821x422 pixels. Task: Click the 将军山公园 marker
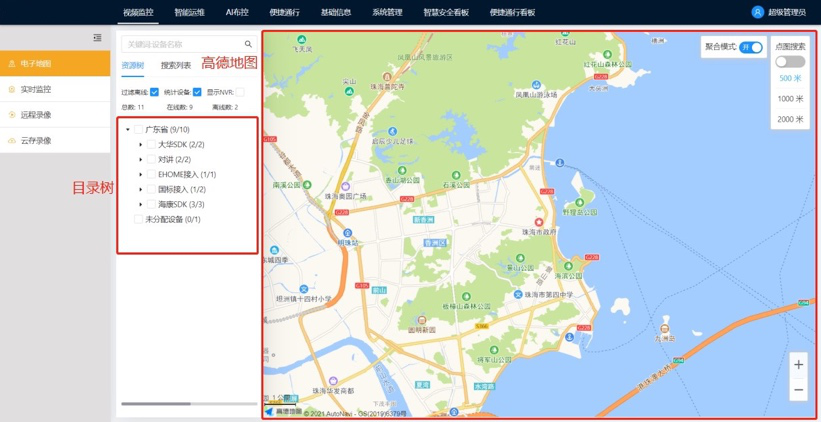(x=494, y=350)
